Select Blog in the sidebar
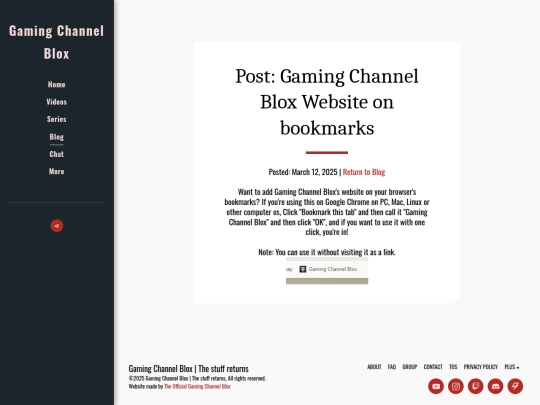This screenshot has height=405, width=540. [56, 137]
